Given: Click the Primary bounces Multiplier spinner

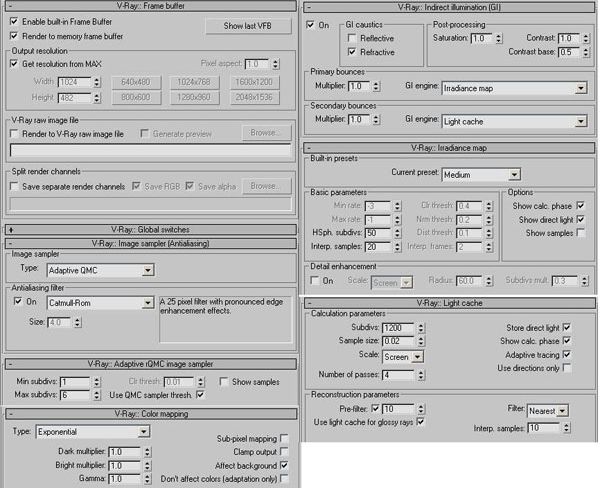Looking at the screenshot, I should [x=376, y=87].
